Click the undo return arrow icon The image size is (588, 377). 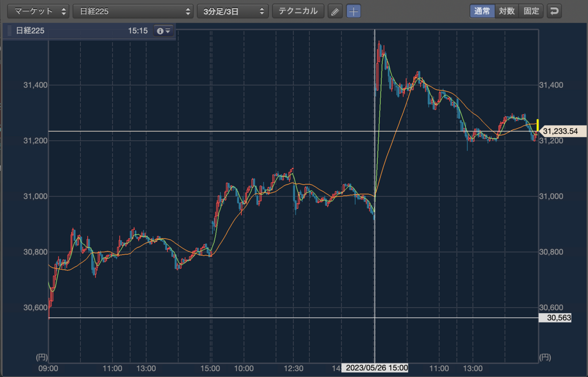[x=554, y=11]
